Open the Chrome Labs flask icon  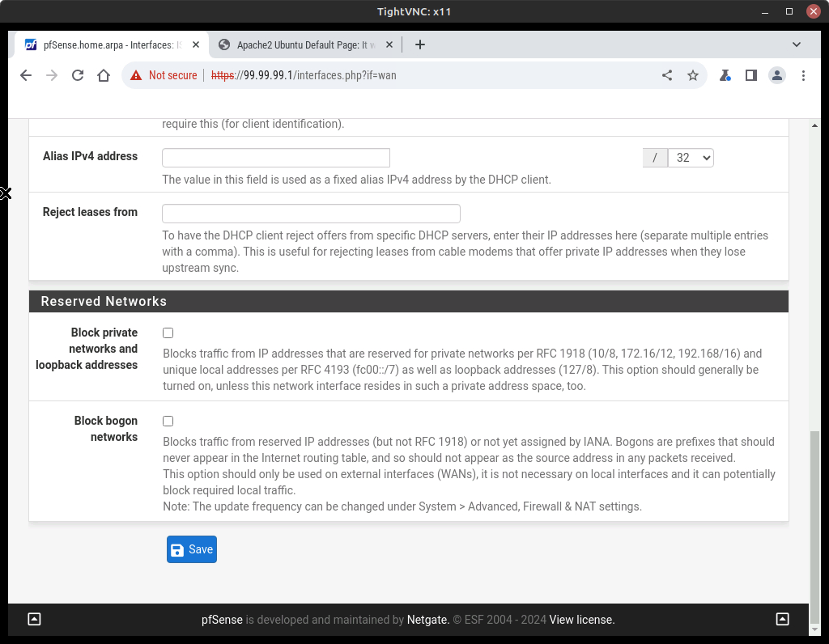[x=725, y=75]
